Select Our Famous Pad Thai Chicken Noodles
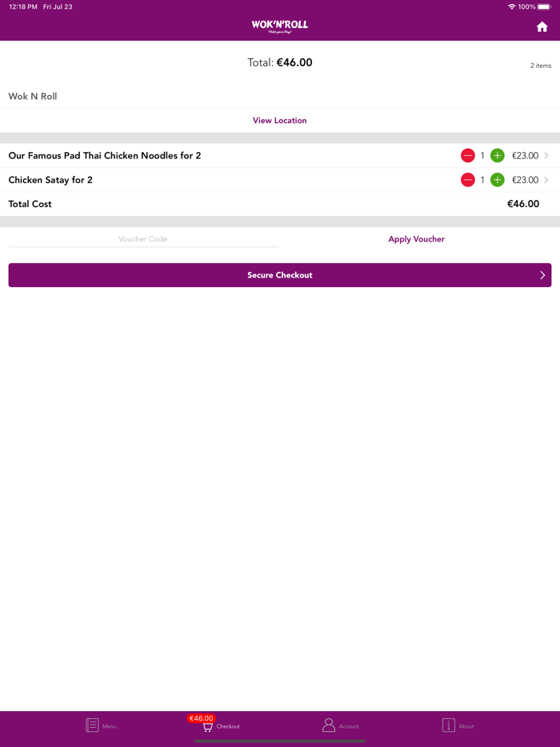560x747 pixels. 105,156
